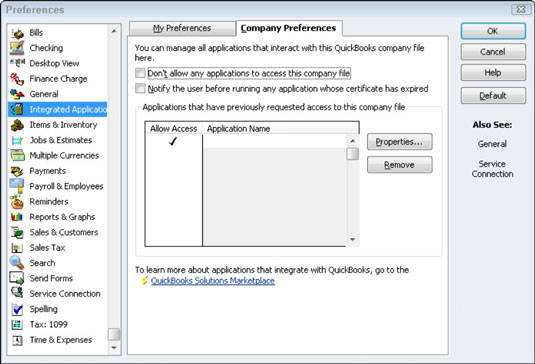Choose the Payroll & Employees icon
Screen dimensions: 535x364
click(17, 186)
